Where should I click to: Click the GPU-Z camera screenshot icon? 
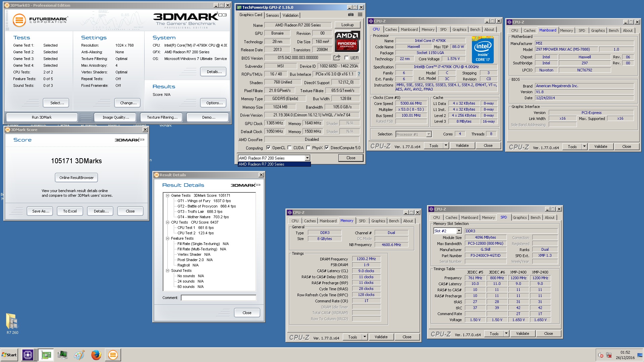pyautogui.click(x=351, y=14)
